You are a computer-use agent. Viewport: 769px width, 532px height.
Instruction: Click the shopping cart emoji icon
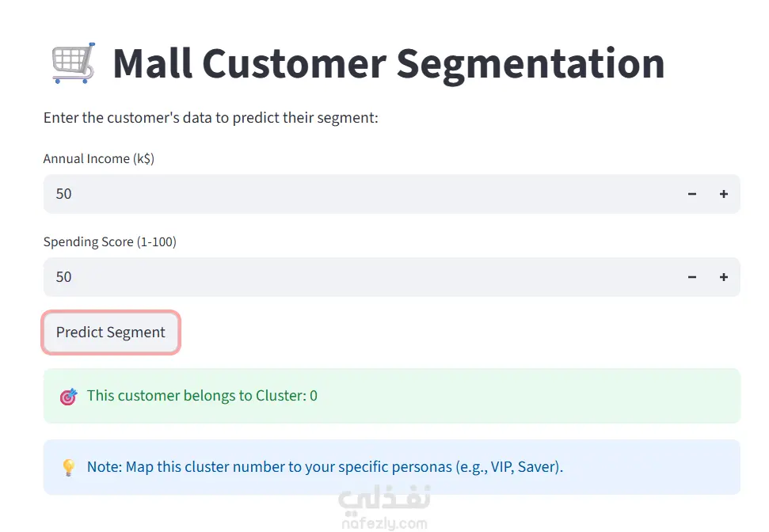click(x=73, y=63)
